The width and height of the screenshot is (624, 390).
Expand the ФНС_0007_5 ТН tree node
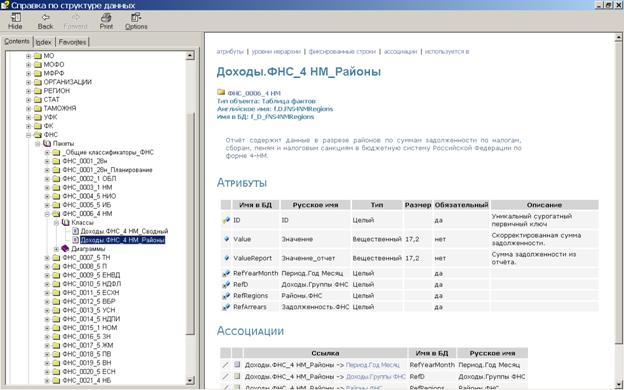(47, 257)
